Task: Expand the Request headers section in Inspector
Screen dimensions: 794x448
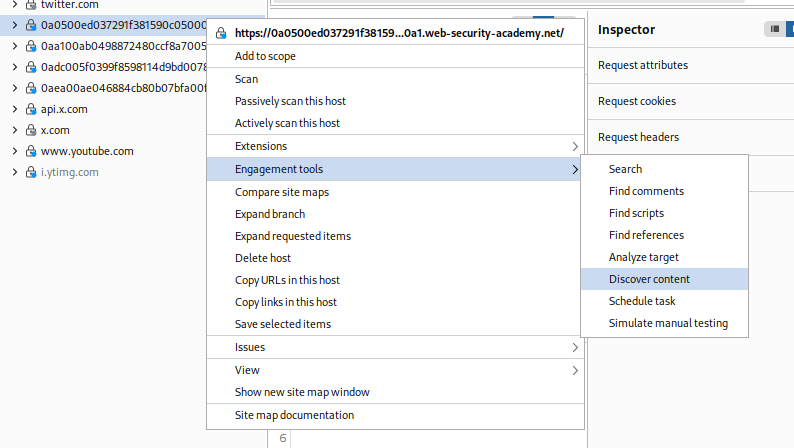Action: (x=638, y=137)
